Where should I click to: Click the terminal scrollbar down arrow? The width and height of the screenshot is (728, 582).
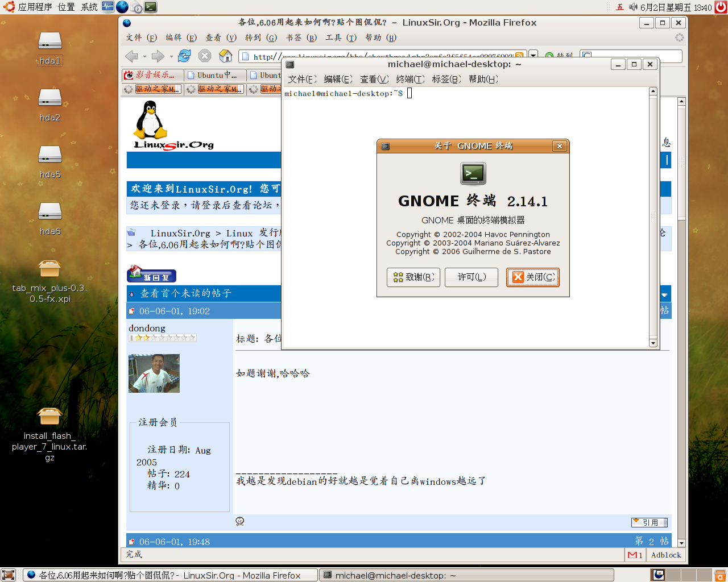[x=653, y=343]
